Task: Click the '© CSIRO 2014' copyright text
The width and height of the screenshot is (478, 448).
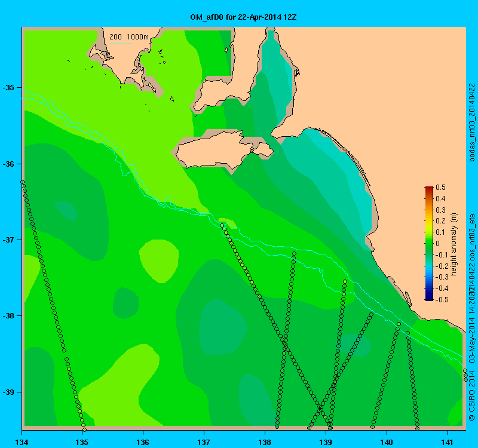Action: (471, 395)
